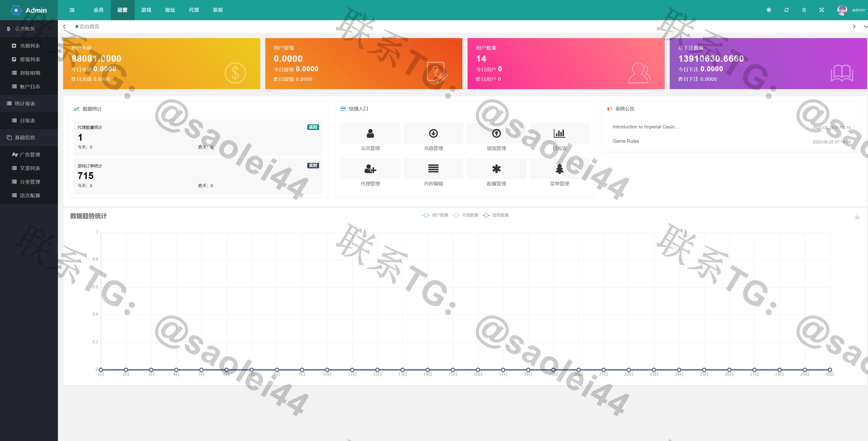
Task: Open Introduction to Imperial Casin... announcement
Action: (x=645, y=127)
